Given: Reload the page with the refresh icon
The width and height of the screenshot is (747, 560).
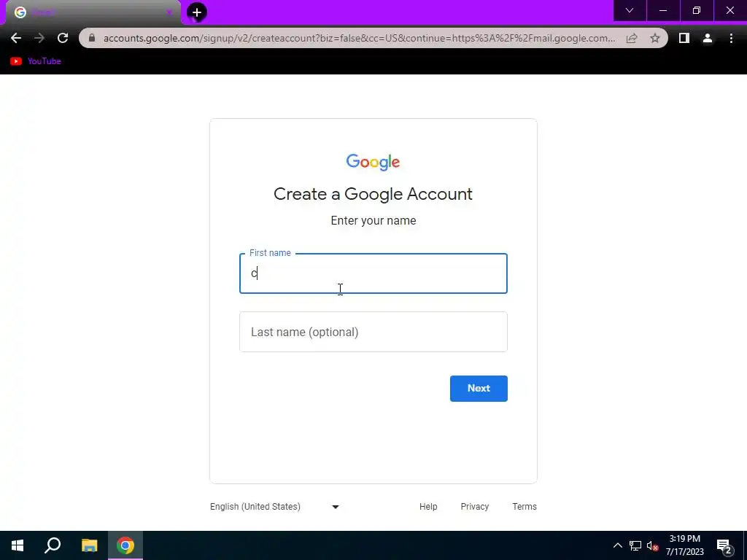Looking at the screenshot, I should tap(63, 38).
